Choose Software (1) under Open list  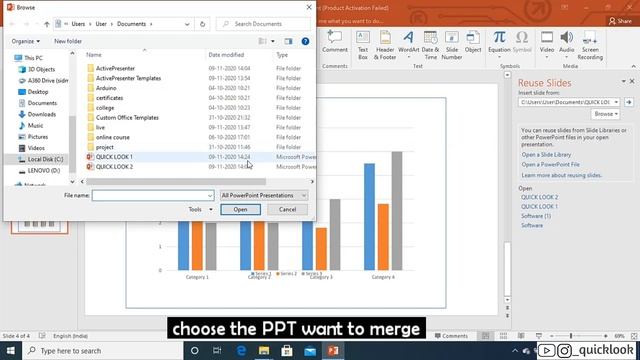click(536, 216)
